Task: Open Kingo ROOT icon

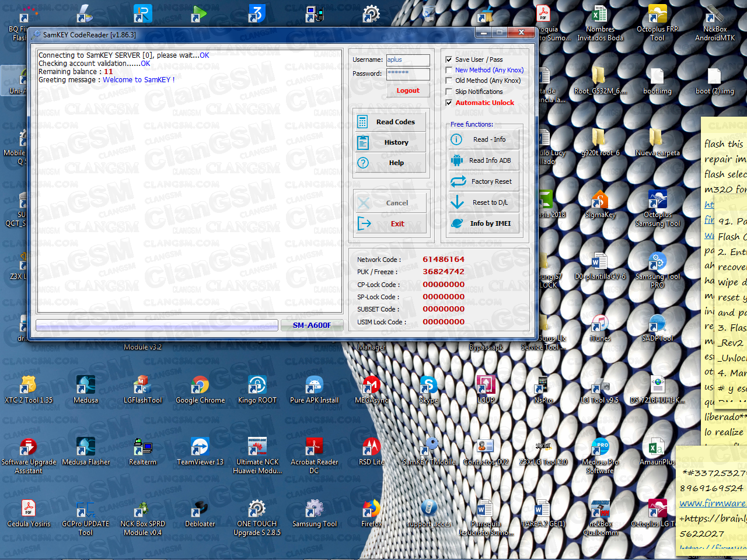Action: click(257, 390)
